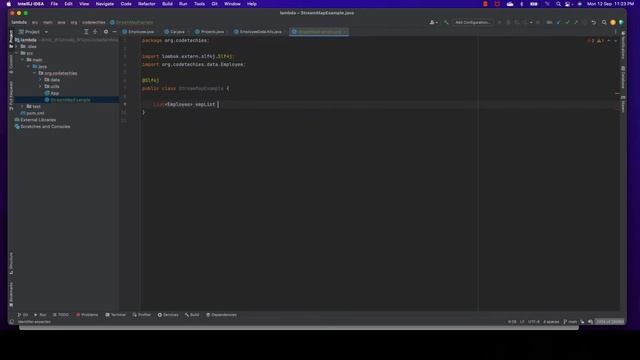Image resolution: width=640 pixels, height=360 pixels.
Task: Open Notifications side panel
Action: [x=623, y=45]
